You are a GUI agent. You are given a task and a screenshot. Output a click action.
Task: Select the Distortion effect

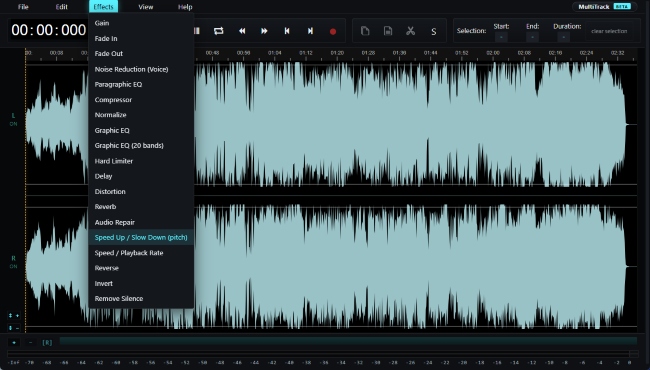coord(141,191)
